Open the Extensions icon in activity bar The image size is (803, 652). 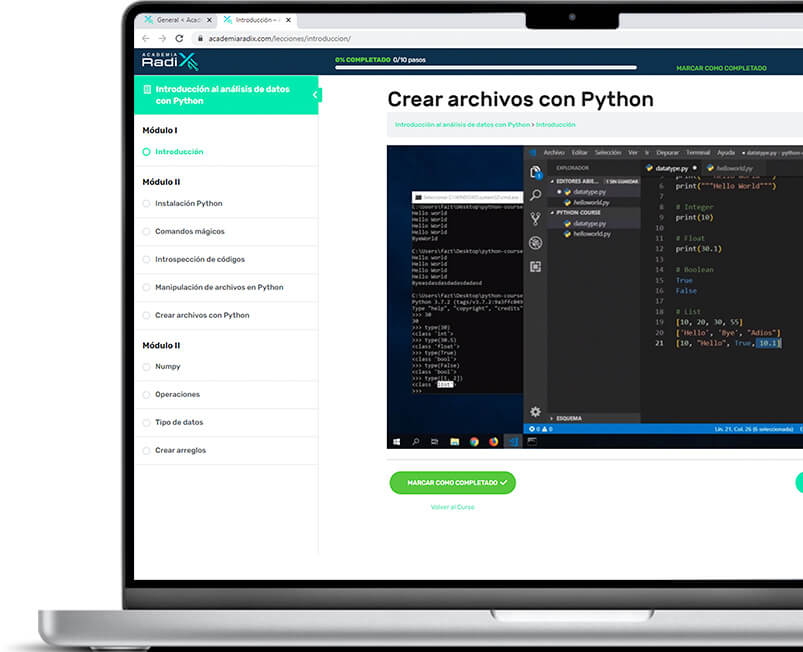click(536, 266)
